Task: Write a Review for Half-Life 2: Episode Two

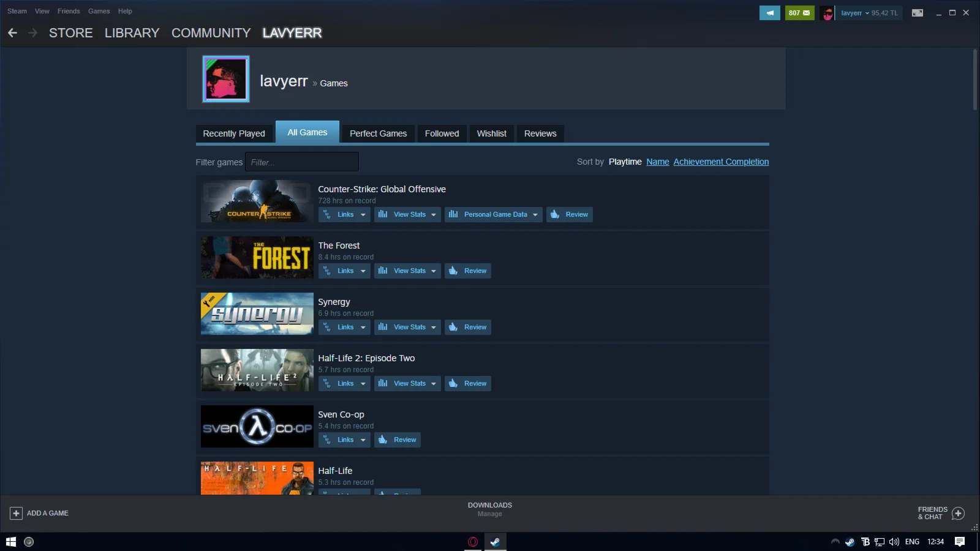Action: 468,383
